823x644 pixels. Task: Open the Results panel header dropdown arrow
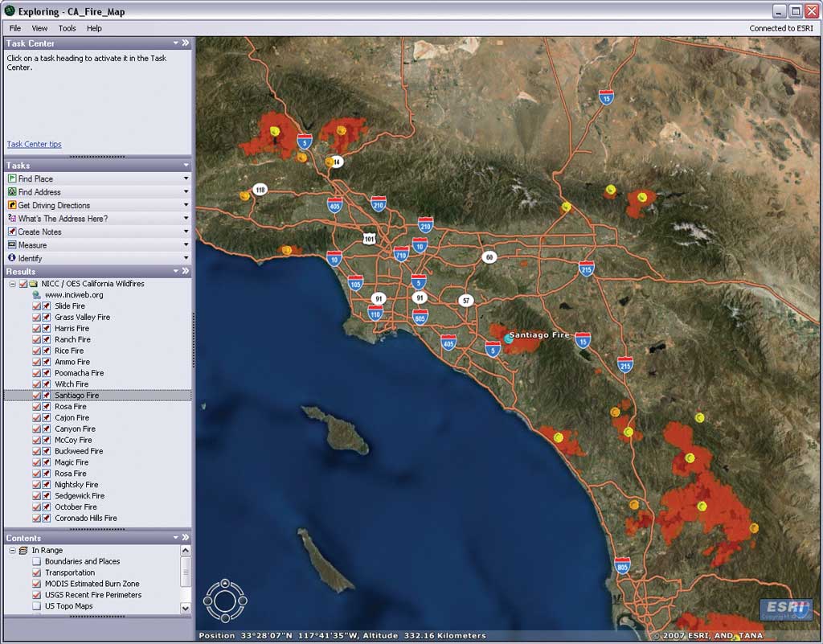176,272
